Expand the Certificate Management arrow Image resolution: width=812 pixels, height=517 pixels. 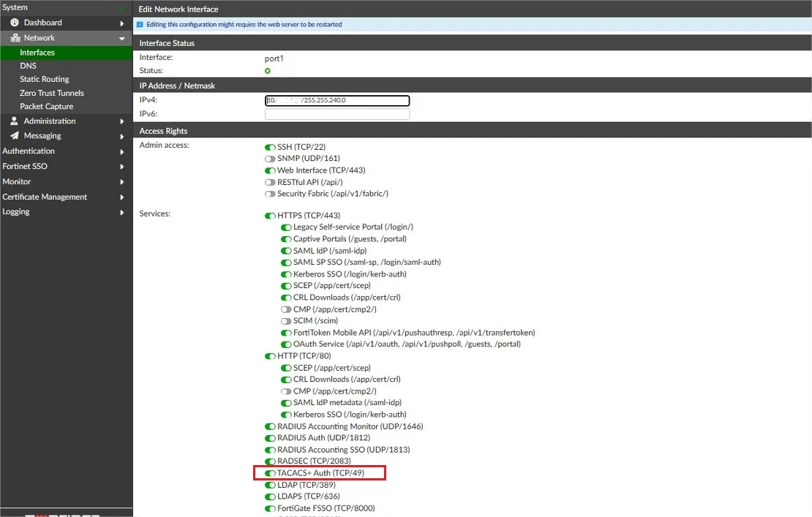(121, 197)
